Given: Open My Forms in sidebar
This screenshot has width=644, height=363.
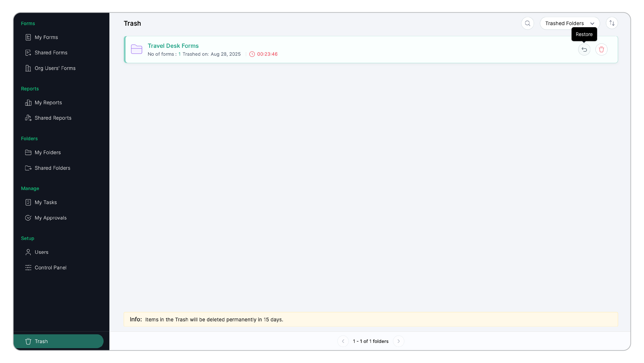Looking at the screenshot, I should (x=46, y=37).
